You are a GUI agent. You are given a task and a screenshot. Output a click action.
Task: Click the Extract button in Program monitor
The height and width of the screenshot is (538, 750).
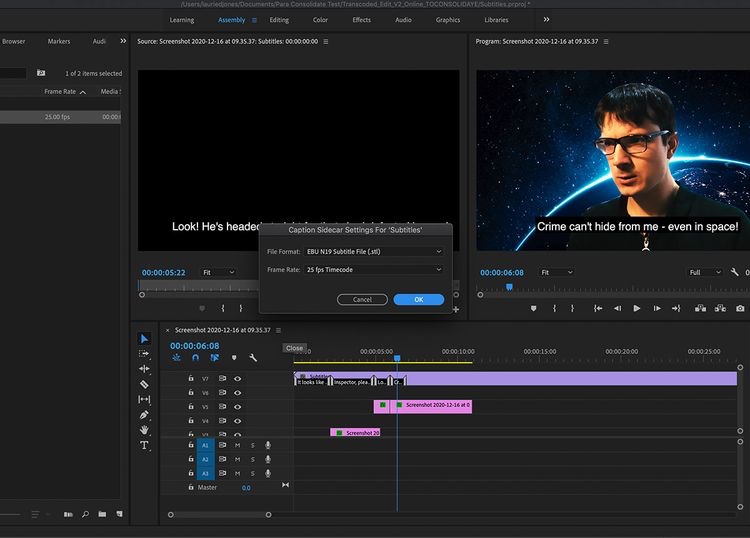pos(720,308)
